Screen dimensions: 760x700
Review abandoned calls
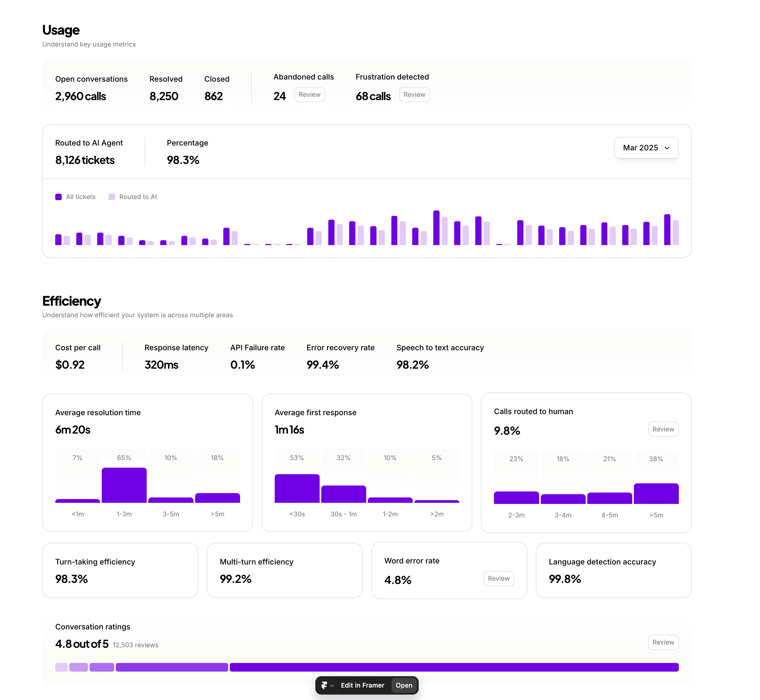(309, 95)
